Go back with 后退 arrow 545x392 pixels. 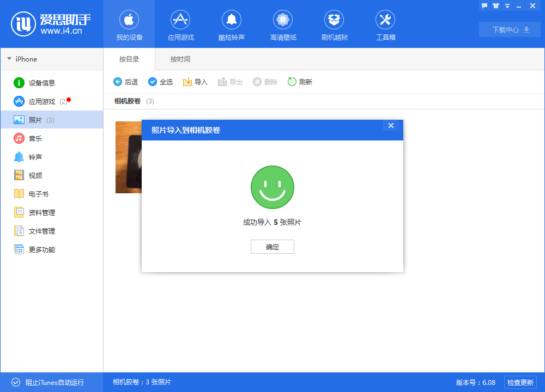pyautogui.click(x=118, y=82)
